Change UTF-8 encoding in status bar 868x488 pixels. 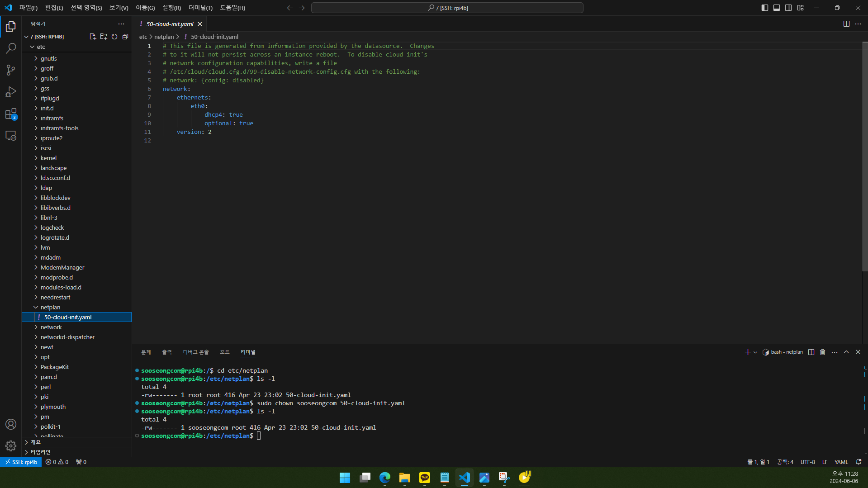pos(808,462)
